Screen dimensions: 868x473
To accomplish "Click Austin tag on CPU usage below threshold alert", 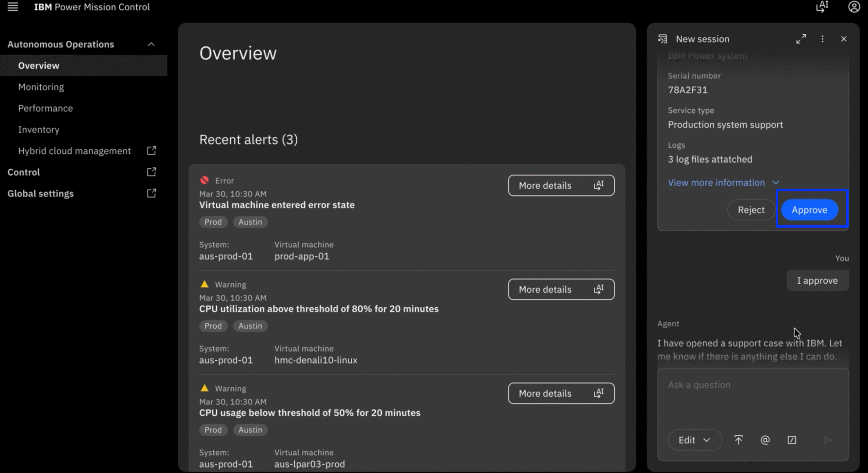I will pyautogui.click(x=250, y=430).
